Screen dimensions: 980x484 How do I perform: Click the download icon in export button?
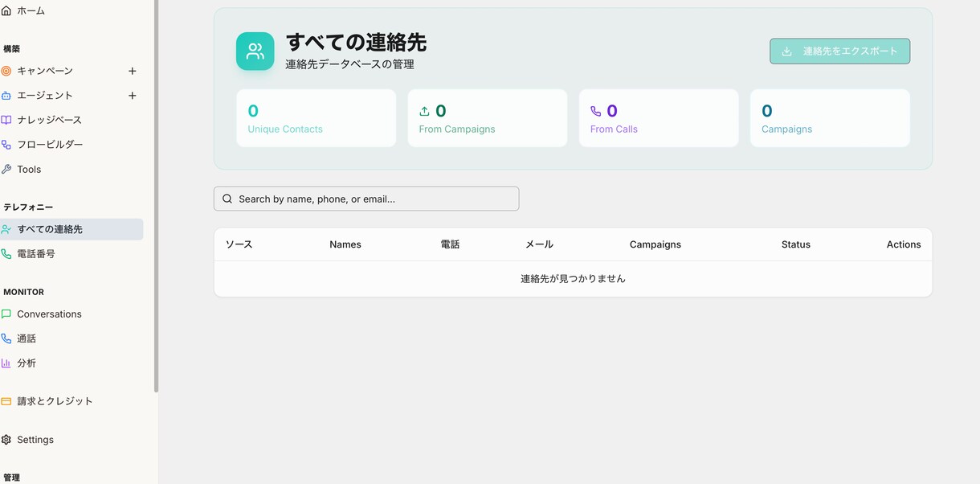[787, 51]
